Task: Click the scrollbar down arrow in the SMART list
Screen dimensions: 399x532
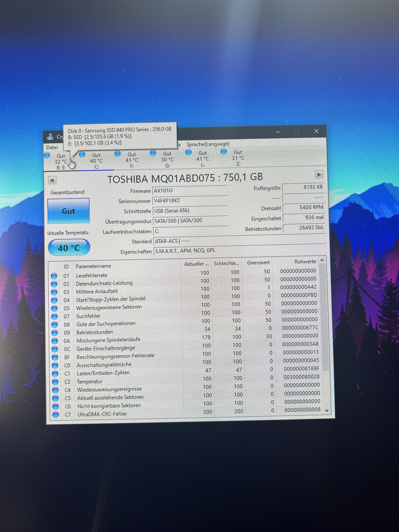Action: click(x=327, y=410)
